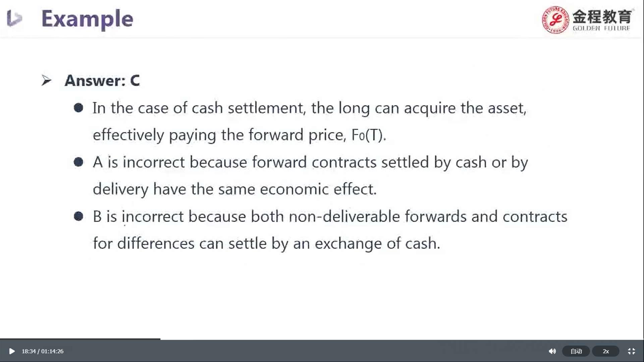
Task: Open the 2x playback speed menu
Action: click(x=605, y=351)
